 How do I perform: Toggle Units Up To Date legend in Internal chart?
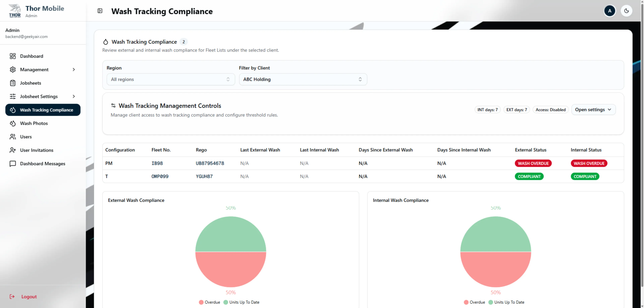[x=506, y=302]
